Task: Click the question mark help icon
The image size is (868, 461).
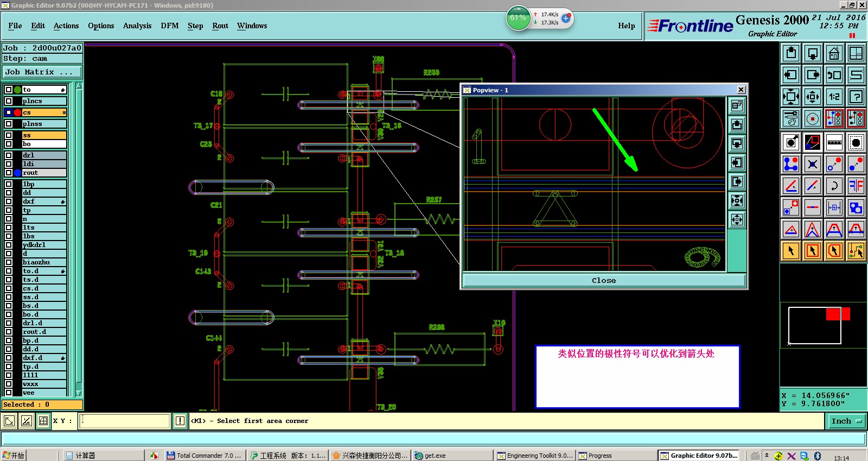Action: [856, 97]
